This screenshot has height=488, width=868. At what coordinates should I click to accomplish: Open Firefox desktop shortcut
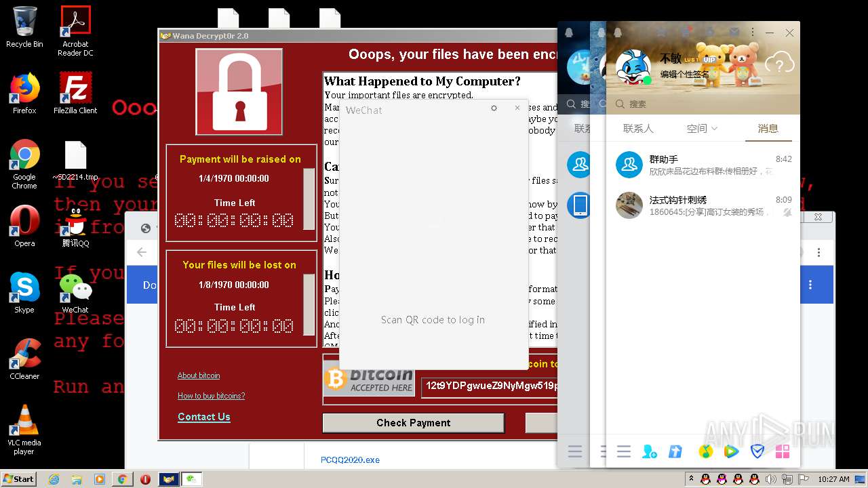[24, 94]
